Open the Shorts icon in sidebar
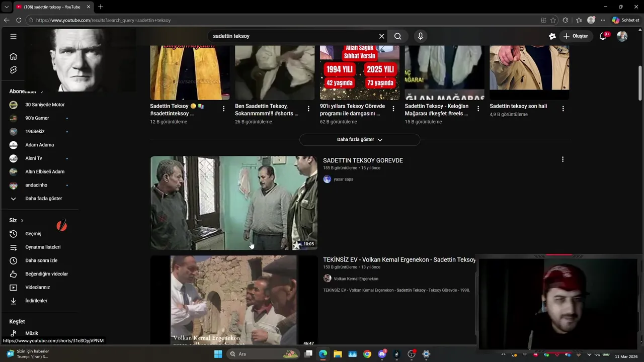The width and height of the screenshot is (644, 362). [14, 70]
